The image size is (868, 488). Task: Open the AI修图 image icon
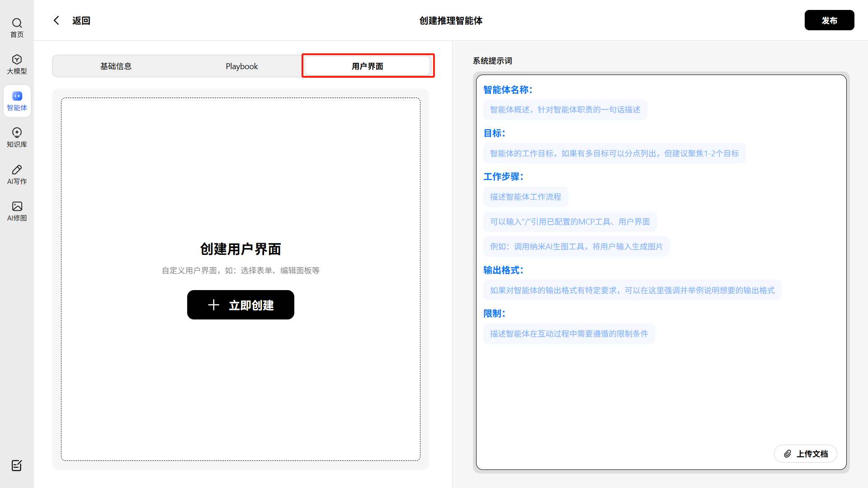[17, 206]
